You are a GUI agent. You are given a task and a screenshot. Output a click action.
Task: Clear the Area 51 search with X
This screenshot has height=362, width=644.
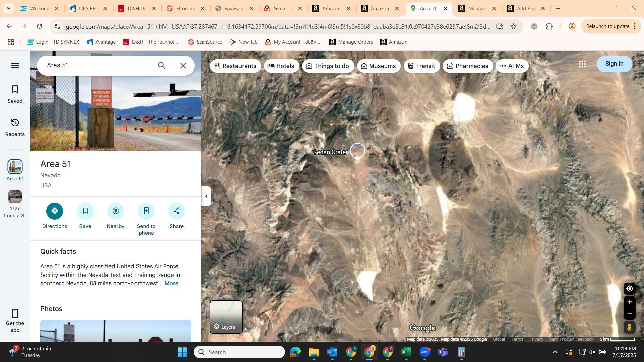point(183,66)
